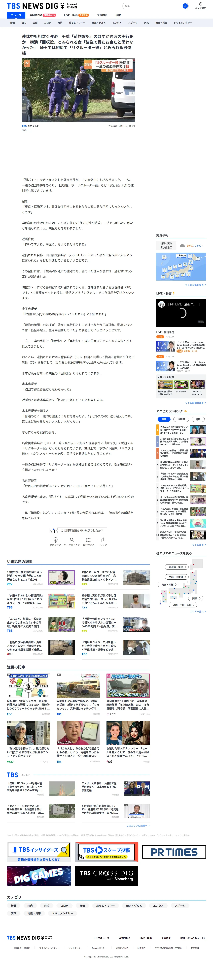Open the DIG GAMES banner
Image resolution: width=213 pixels, height=980 pixels.
(39, 876)
